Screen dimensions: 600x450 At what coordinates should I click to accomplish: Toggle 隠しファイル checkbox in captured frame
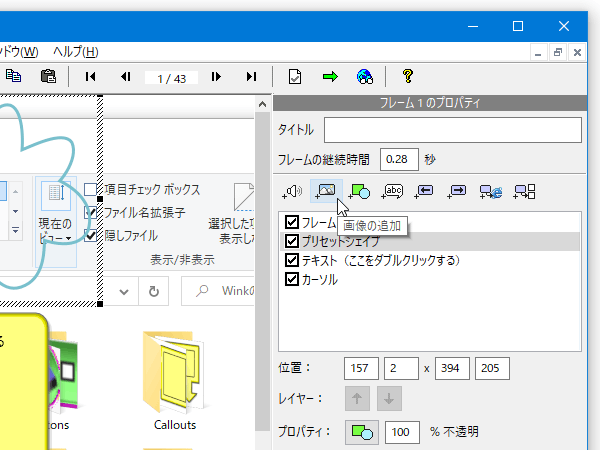(x=90, y=236)
